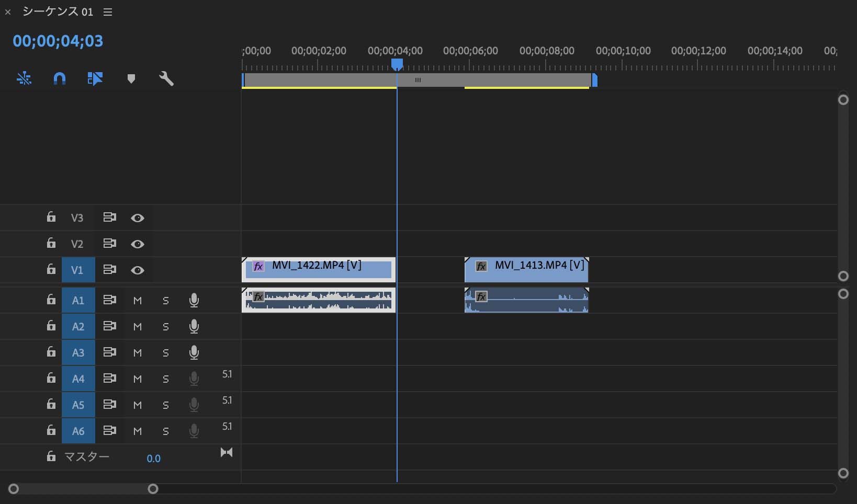
Task: Toggle sync lock on track A3
Action: point(109,352)
